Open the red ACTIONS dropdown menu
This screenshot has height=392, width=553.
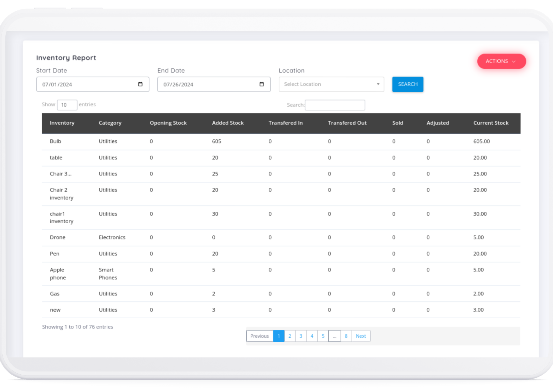point(501,61)
